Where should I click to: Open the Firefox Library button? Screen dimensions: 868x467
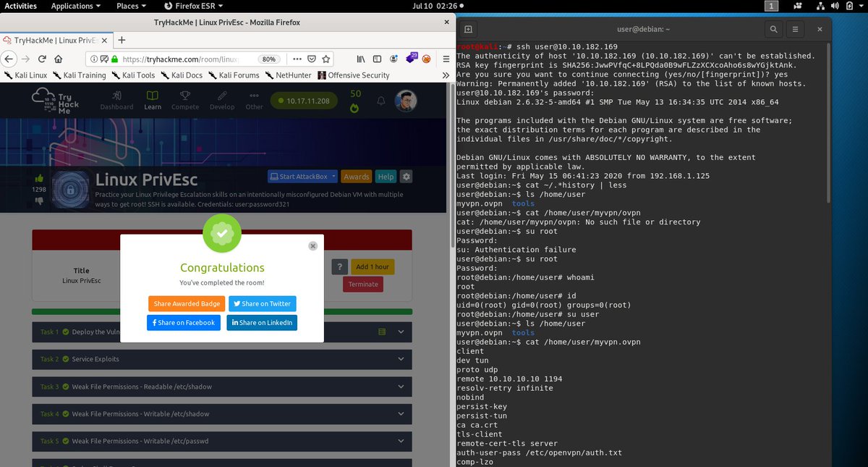(359, 59)
